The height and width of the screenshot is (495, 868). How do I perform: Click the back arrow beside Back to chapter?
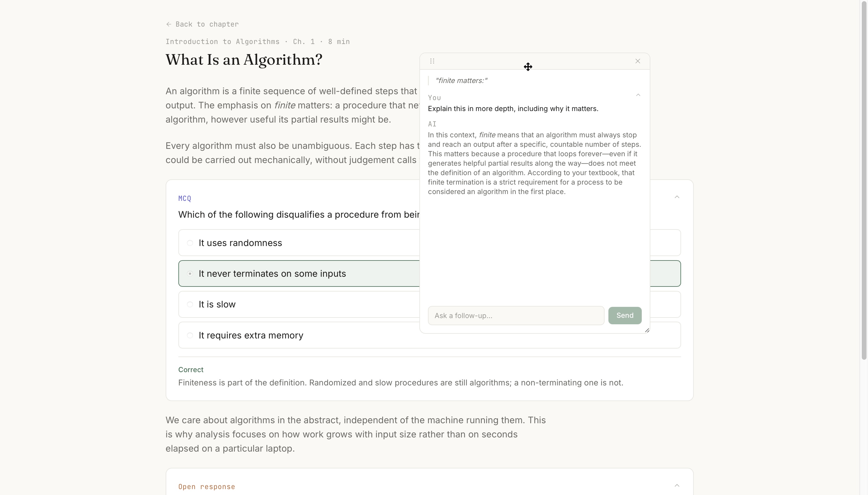pyautogui.click(x=169, y=24)
